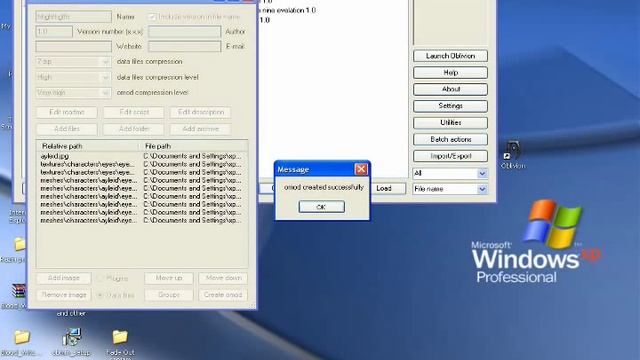Sort by the Relative path column header

88,146
